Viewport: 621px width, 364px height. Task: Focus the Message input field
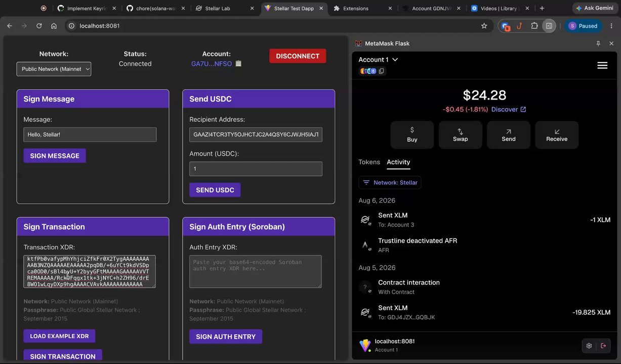point(90,134)
